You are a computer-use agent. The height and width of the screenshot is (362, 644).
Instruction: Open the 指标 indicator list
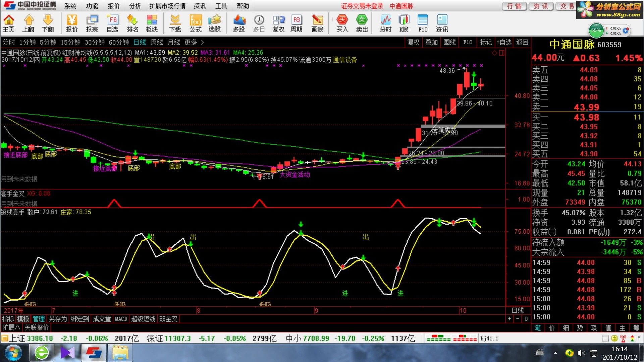(x=8, y=319)
